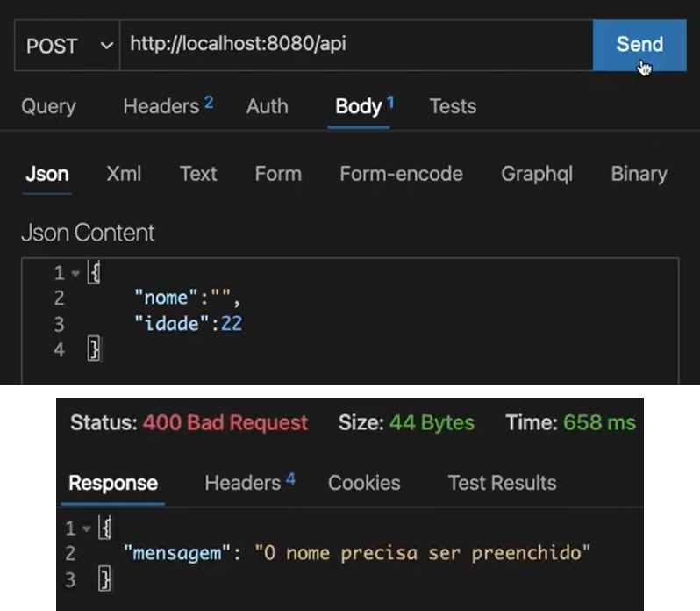Image resolution: width=700 pixels, height=611 pixels.
Task: Open the response Headers tab
Action: 249,483
